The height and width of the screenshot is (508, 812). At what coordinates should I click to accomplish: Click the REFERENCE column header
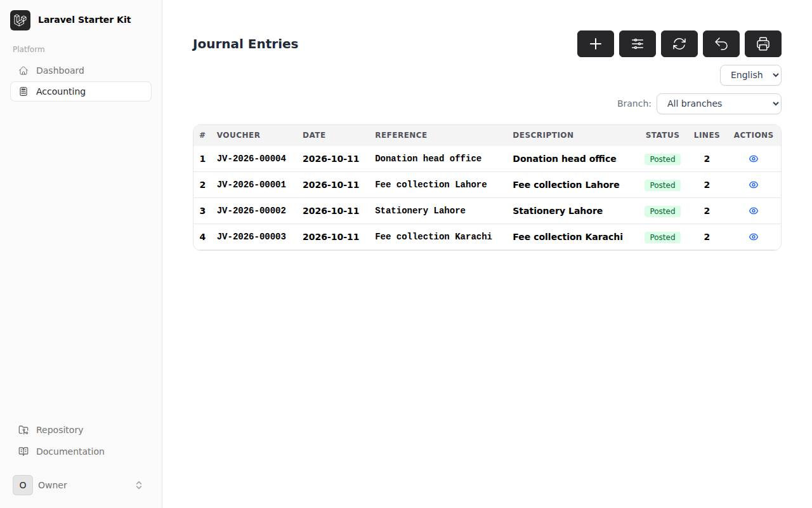(401, 135)
